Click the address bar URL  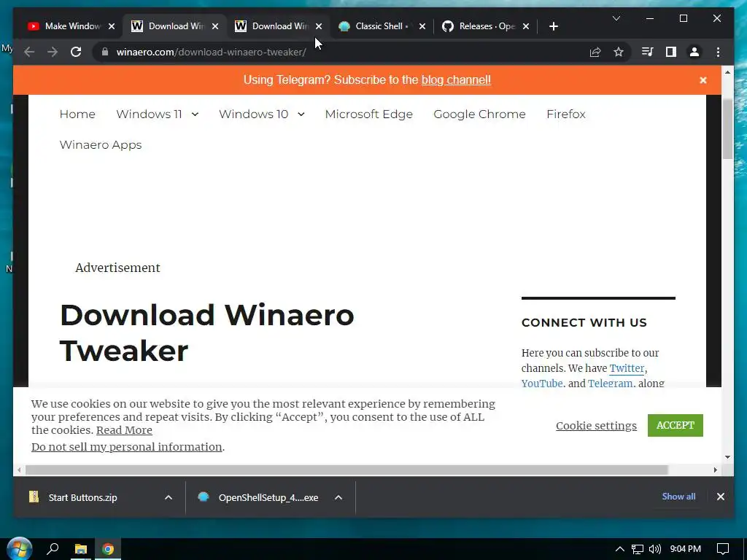[x=211, y=52]
